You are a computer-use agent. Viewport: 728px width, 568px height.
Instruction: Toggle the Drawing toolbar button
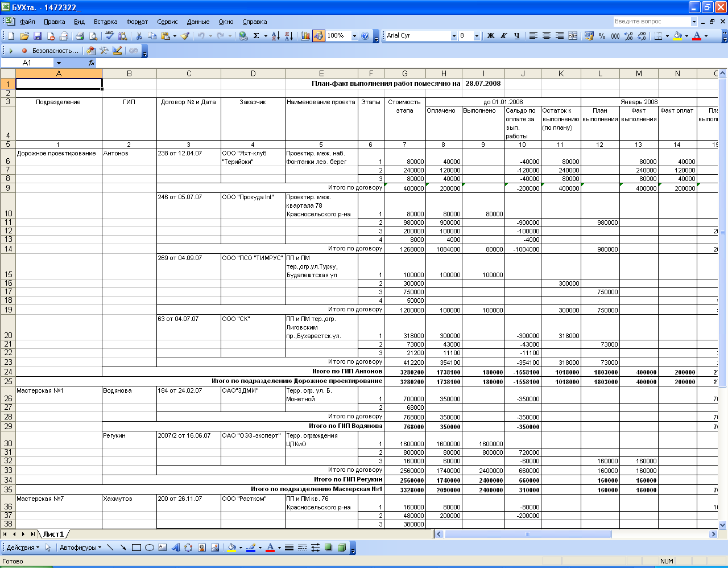[319, 36]
